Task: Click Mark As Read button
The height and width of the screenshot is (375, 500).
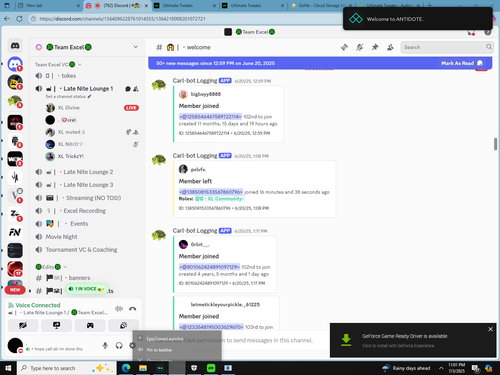Action: [x=462, y=63]
